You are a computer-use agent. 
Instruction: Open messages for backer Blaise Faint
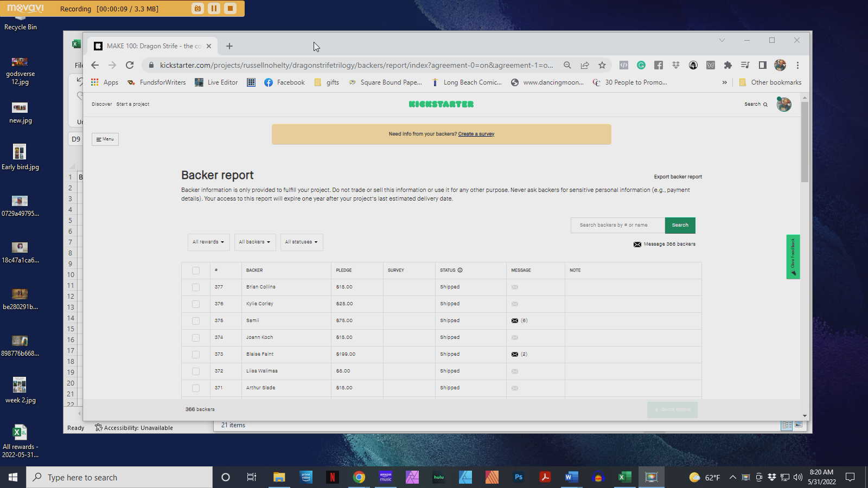pyautogui.click(x=515, y=355)
